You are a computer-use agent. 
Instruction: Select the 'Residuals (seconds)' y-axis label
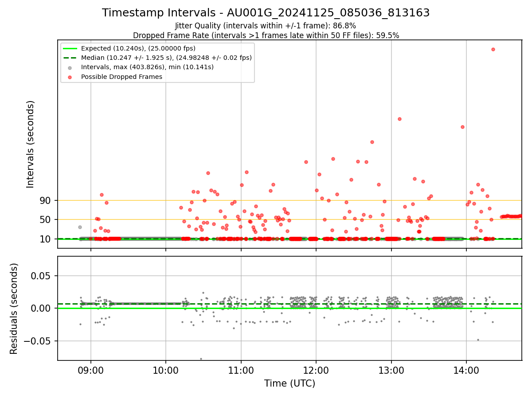click(x=14, y=309)
